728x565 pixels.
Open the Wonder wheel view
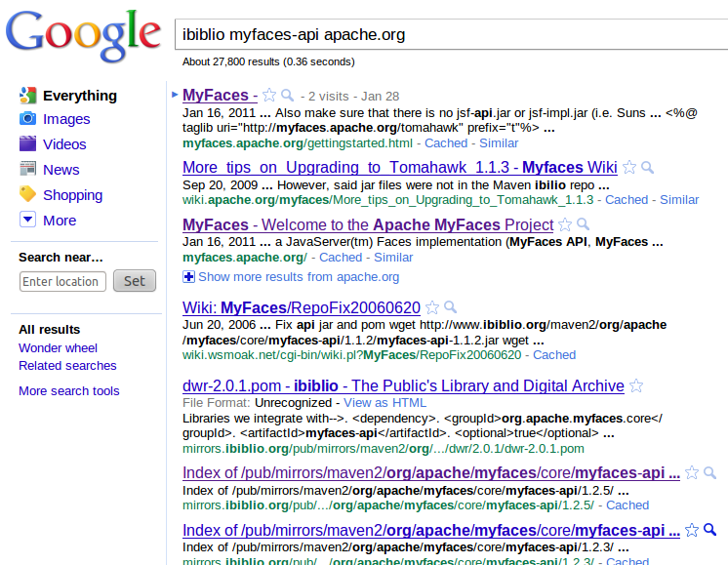point(58,348)
